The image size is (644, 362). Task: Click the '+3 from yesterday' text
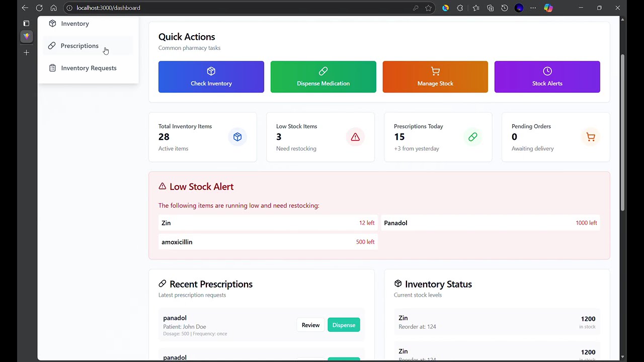coord(417,149)
